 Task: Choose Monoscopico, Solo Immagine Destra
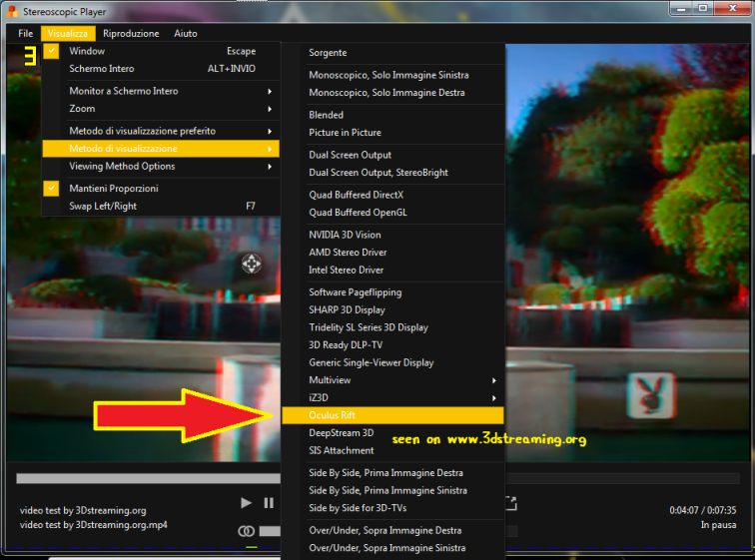click(392, 93)
